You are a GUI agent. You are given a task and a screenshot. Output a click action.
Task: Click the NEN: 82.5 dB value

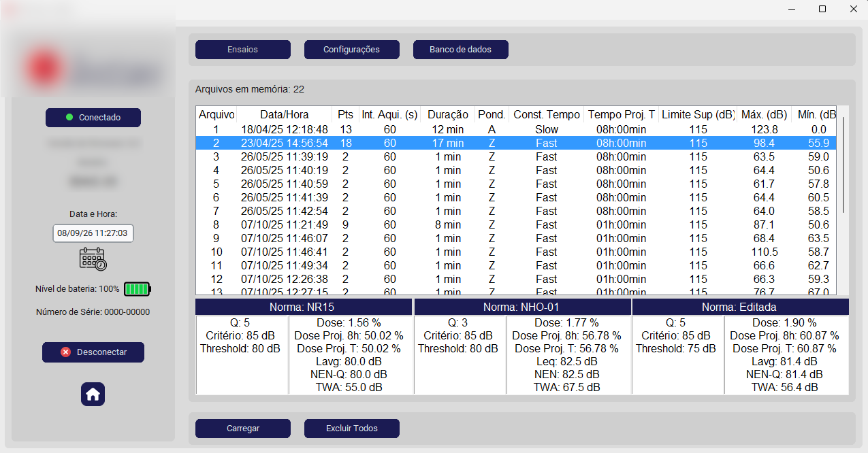(566, 374)
